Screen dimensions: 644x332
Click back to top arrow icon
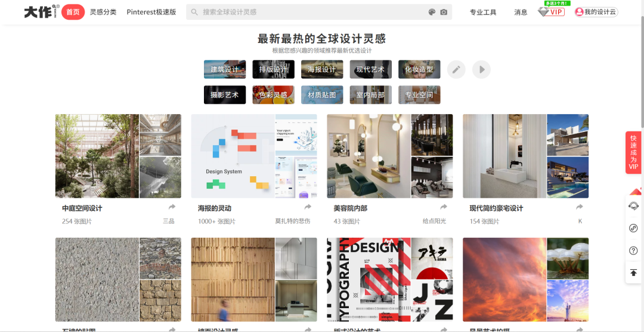coord(633,272)
